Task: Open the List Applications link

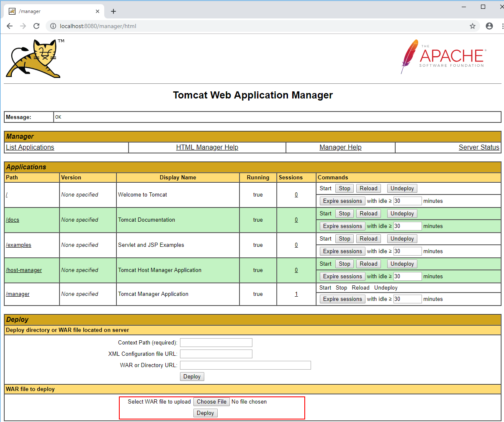Action: (x=30, y=148)
